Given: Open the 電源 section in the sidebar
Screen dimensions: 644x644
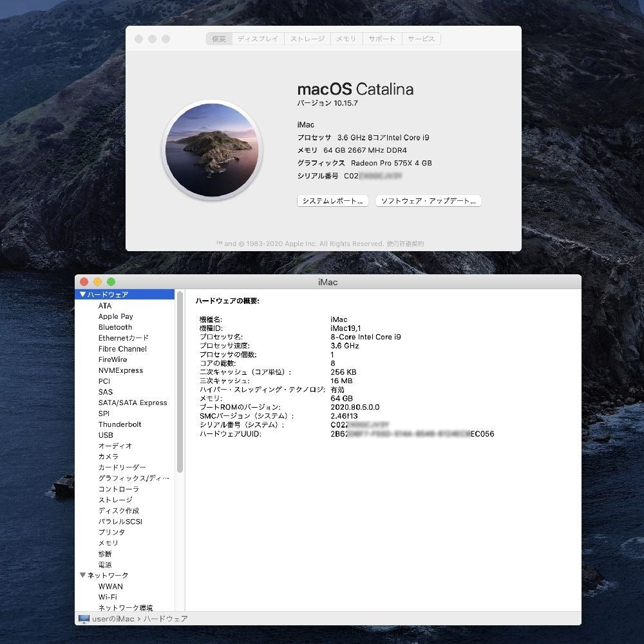Looking at the screenshot, I should click(x=104, y=564).
